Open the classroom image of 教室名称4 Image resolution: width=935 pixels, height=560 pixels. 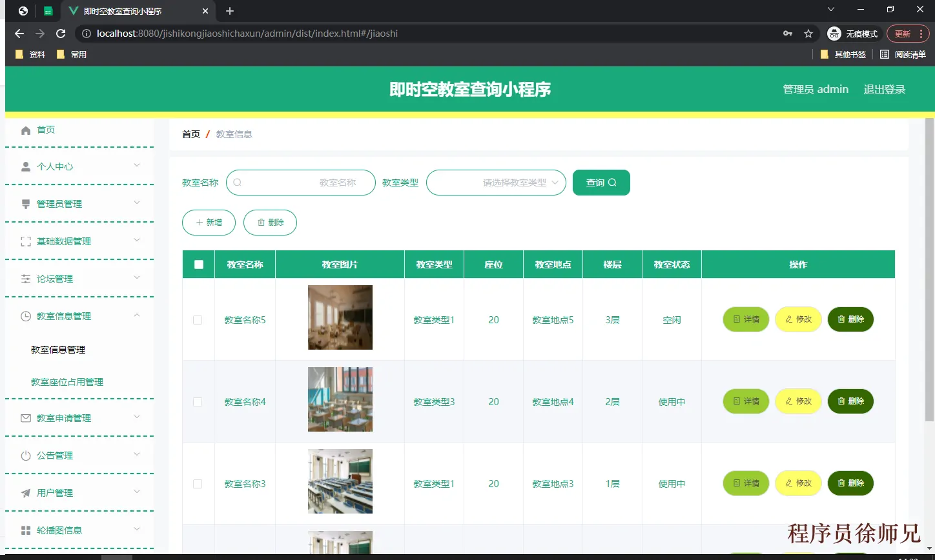(x=340, y=399)
